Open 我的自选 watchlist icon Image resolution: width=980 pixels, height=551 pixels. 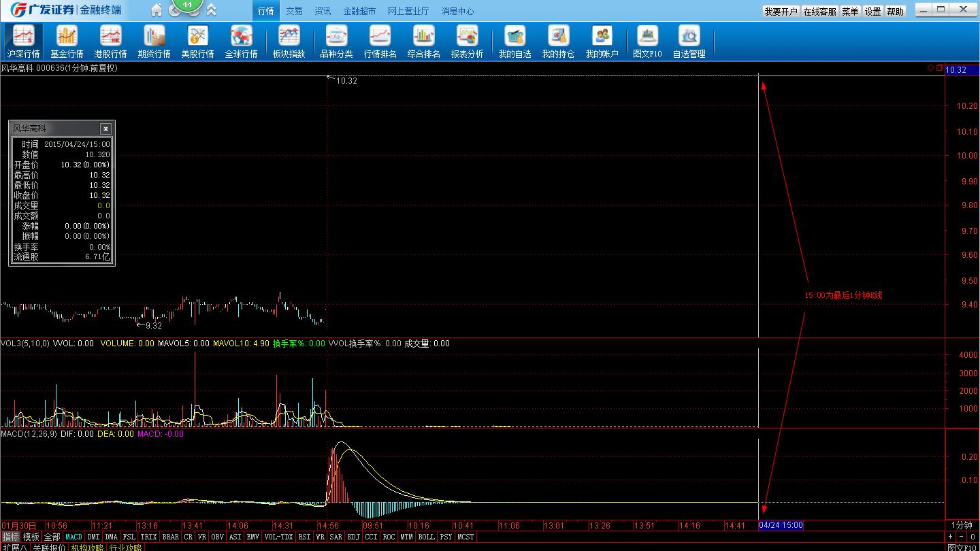pyautogui.click(x=514, y=41)
